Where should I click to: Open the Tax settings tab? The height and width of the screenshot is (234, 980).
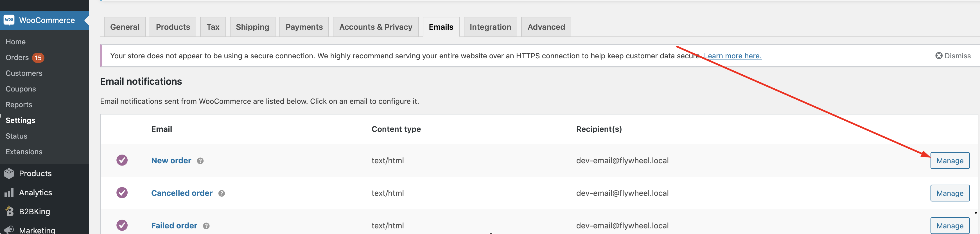(x=213, y=27)
